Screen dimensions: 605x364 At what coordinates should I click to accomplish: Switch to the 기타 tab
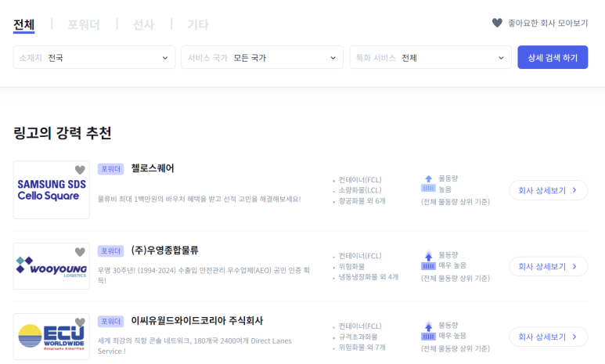pos(198,25)
